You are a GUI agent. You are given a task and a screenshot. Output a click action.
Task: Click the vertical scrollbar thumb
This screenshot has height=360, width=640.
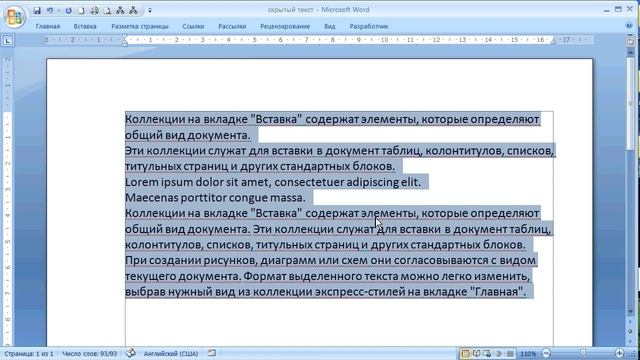click(x=630, y=103)
